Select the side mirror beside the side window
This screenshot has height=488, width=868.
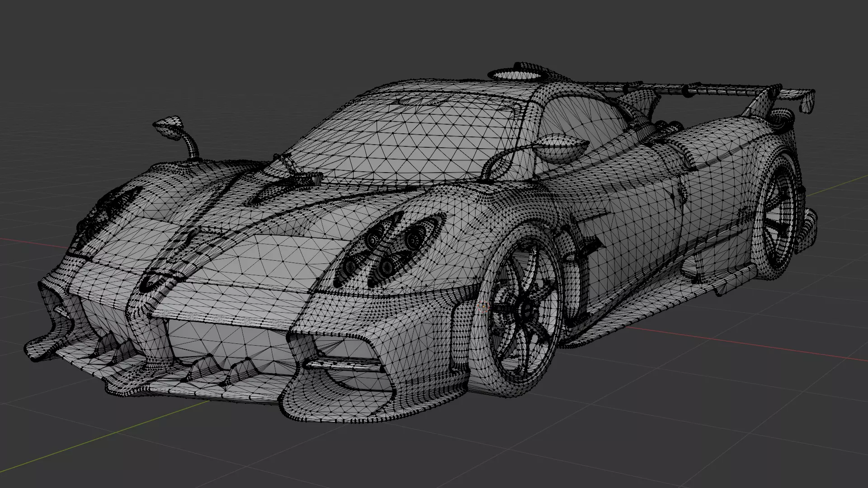click(563, 148)
